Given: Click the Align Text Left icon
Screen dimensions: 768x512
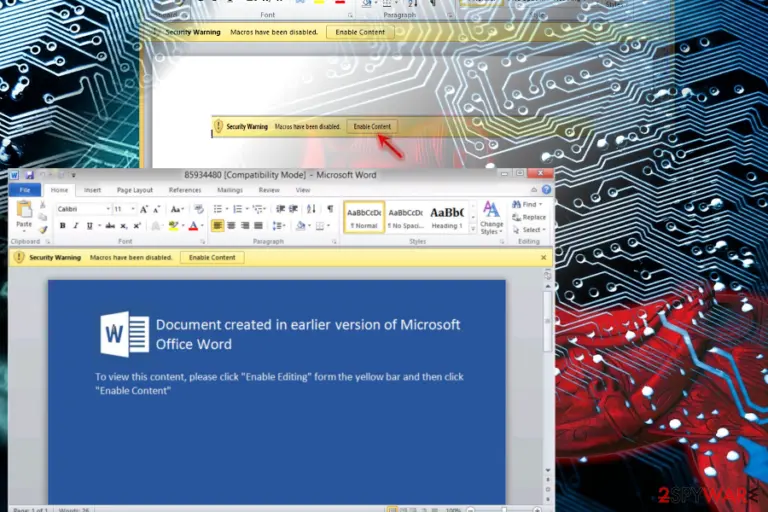Looking at the screenshot, I should pyautogui.click(x=217, y=225).
